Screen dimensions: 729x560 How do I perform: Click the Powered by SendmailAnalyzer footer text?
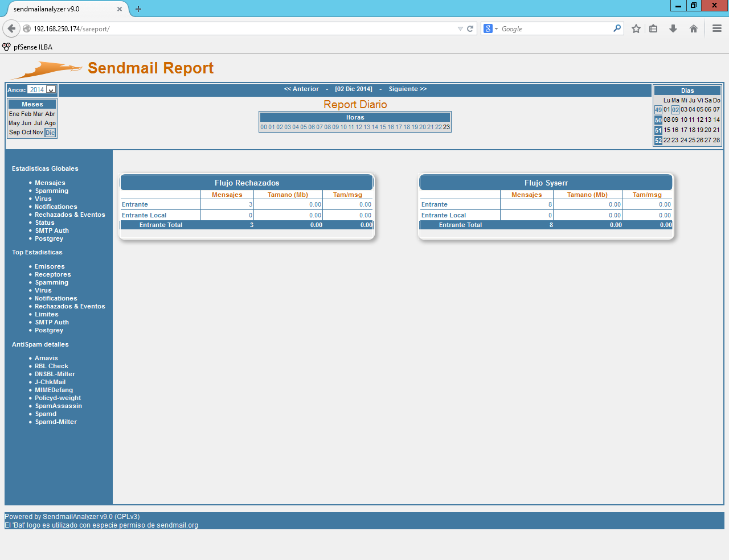(72, 517)
